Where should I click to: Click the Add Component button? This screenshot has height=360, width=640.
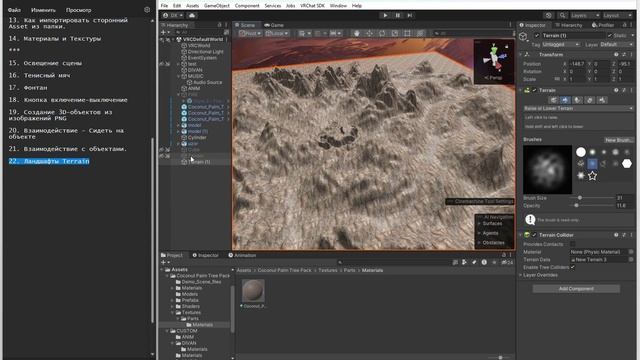(576, 289)
